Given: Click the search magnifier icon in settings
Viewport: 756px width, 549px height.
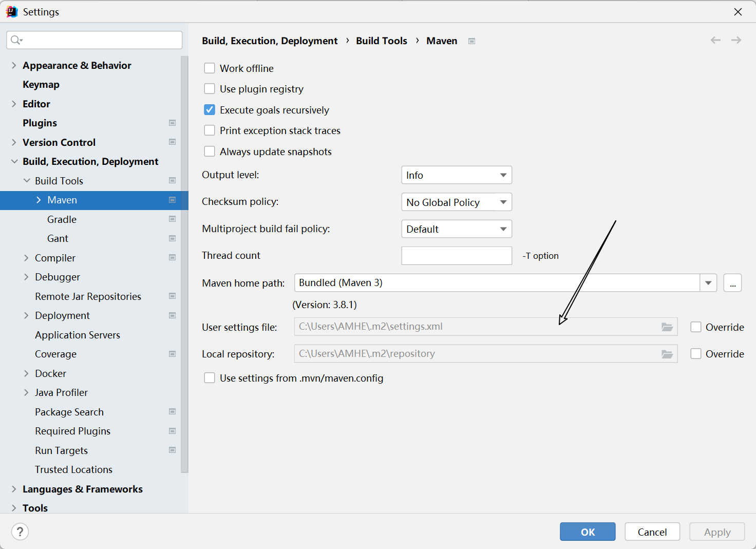Looking at the screenshot, I should pos(16,40).
